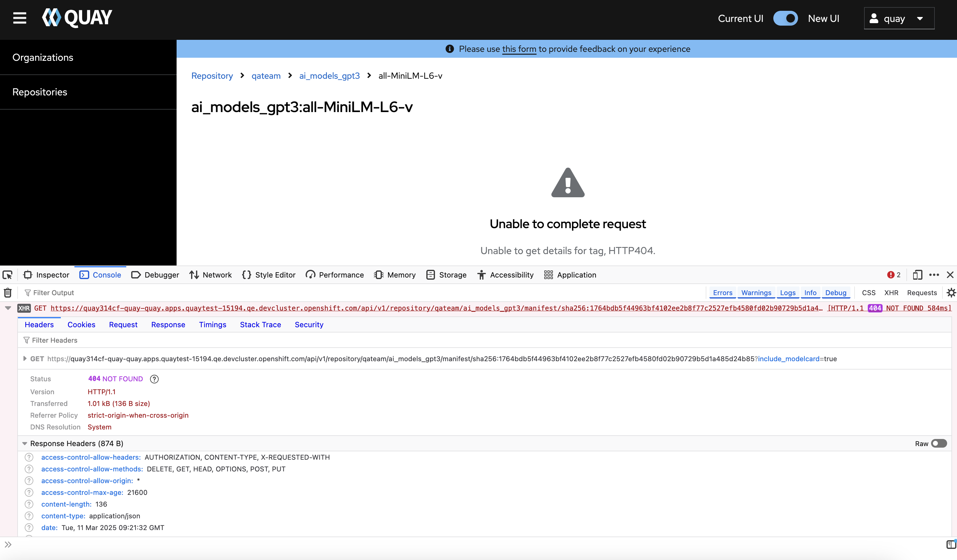Click the help icon next to 404 status
Viewport: 957px width, 560px height.
(154, 379)
